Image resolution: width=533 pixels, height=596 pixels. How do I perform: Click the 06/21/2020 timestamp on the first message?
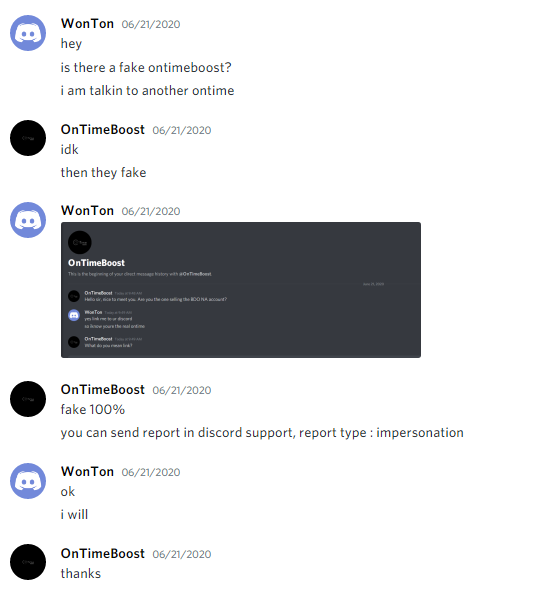(x=151, y=24)
